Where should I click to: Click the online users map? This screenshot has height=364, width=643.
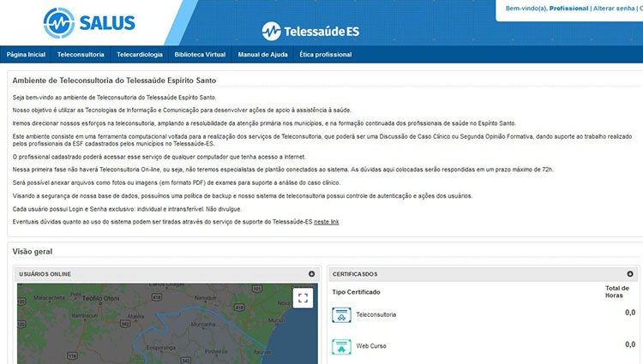(x=154, y=325)
